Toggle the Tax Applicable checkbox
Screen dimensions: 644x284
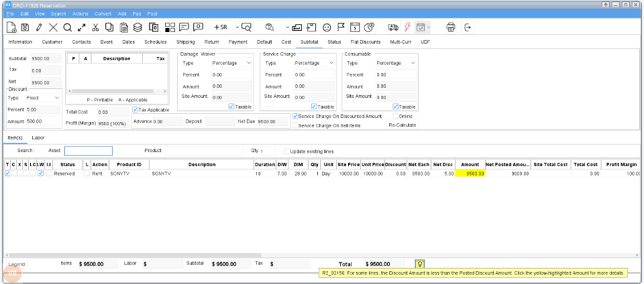135,109
